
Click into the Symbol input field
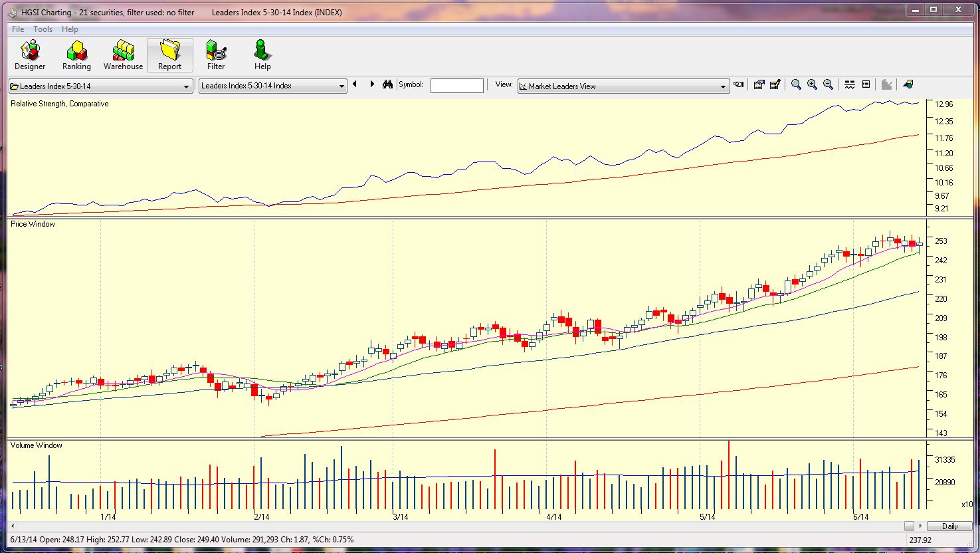[x=456, y=86]
